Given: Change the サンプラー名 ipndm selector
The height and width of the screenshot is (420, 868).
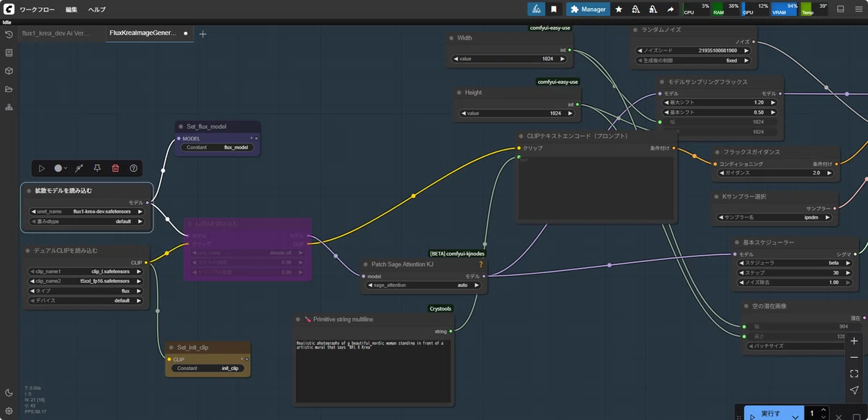Looking at the screenshot, I should (x=776, y=217).
